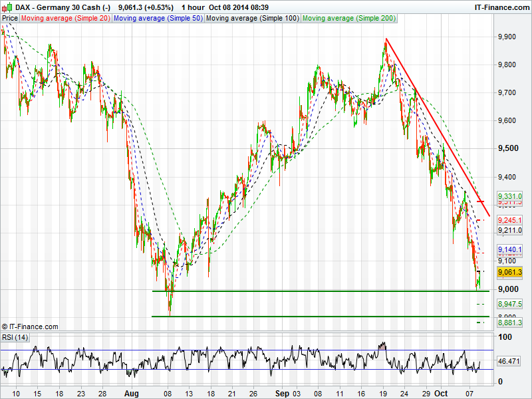
Task: Click the 46.471 RSI value label
Action: 509,361
